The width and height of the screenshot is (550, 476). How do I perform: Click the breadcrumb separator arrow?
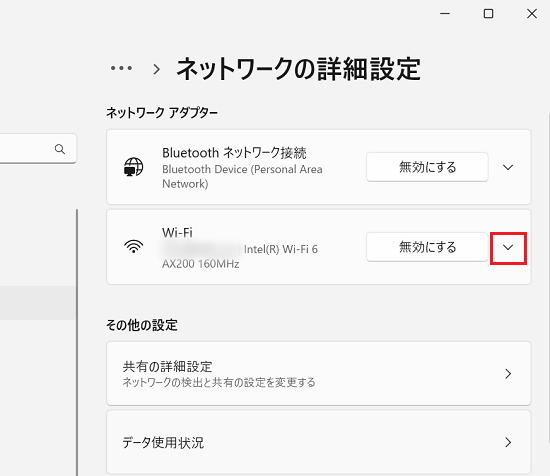[156, 69]
